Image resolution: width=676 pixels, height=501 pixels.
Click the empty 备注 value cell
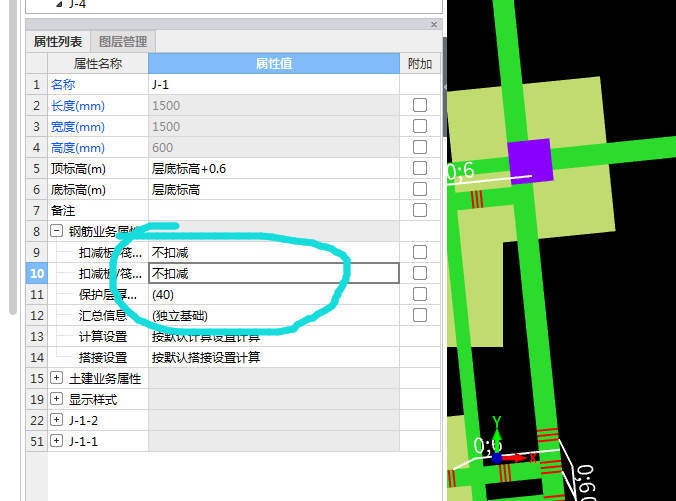(x=274, y=211)
